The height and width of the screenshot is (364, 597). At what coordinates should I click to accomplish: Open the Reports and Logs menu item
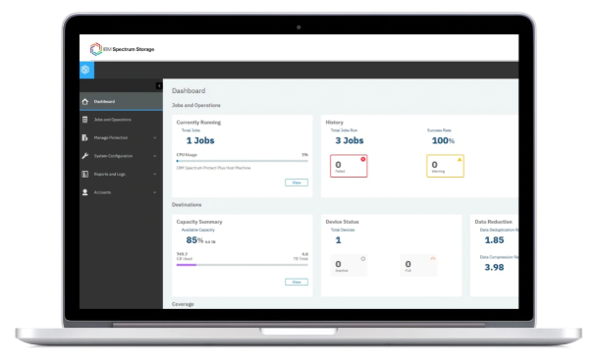[121, 175]
